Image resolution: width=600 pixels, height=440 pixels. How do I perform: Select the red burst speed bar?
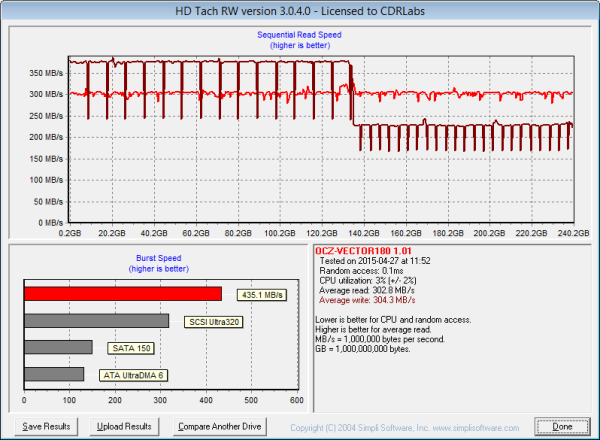[122, 294]
